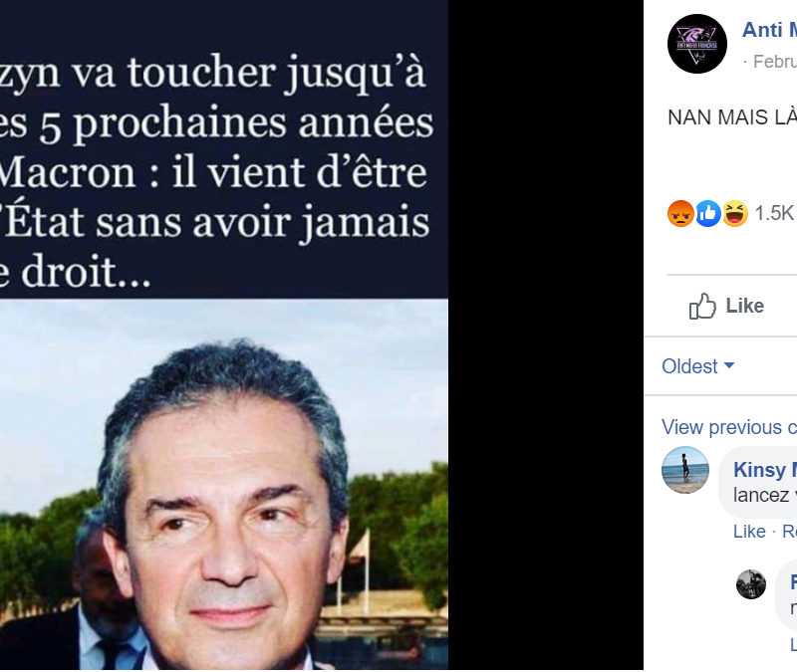797x672 pixels.
Task: Expand the Oldest comment sorting dropdown
Action: (698, 366)
